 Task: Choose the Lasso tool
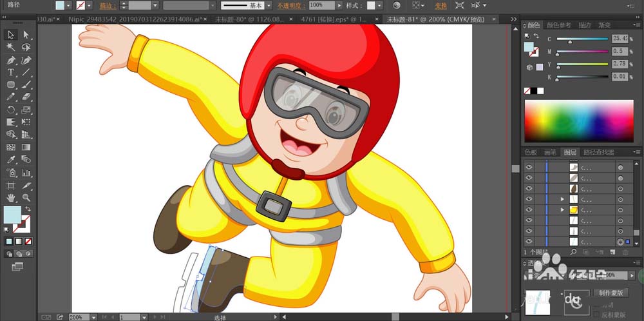26,47
